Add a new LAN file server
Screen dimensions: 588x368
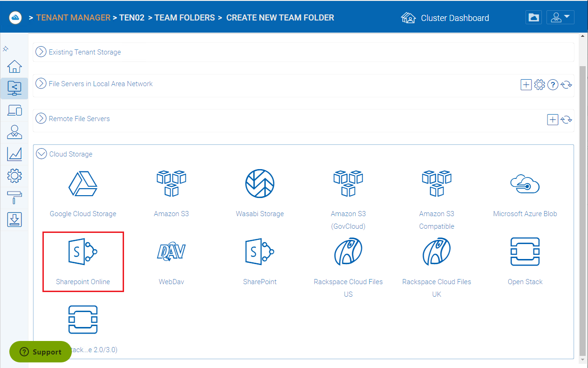[x=526, y=85]
